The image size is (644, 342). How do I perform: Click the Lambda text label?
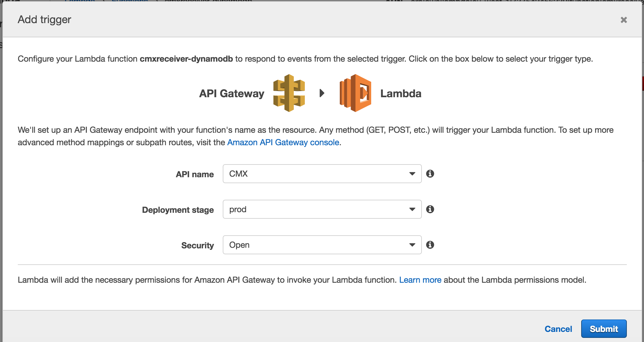(401, 93)
